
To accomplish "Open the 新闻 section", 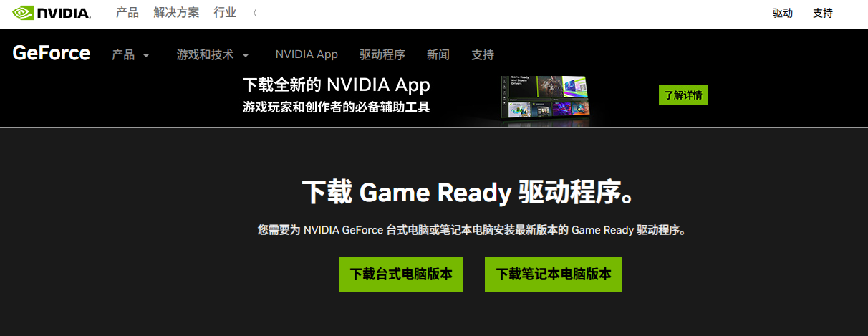I will [x=438, y=54].
